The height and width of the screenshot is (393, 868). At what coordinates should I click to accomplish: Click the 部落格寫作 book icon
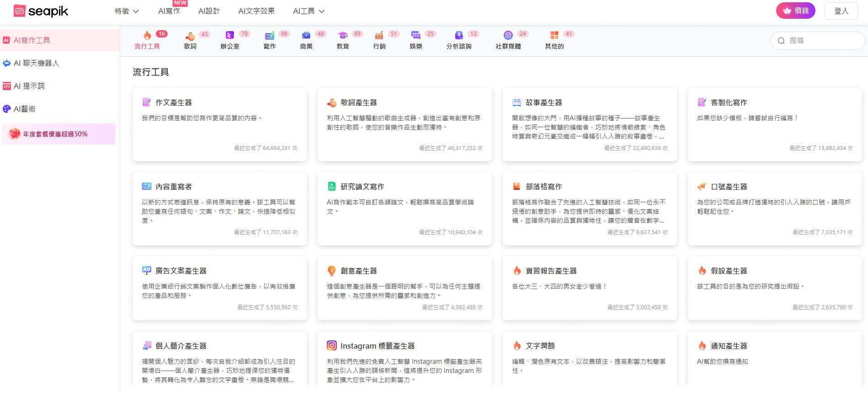coord(517,186)
